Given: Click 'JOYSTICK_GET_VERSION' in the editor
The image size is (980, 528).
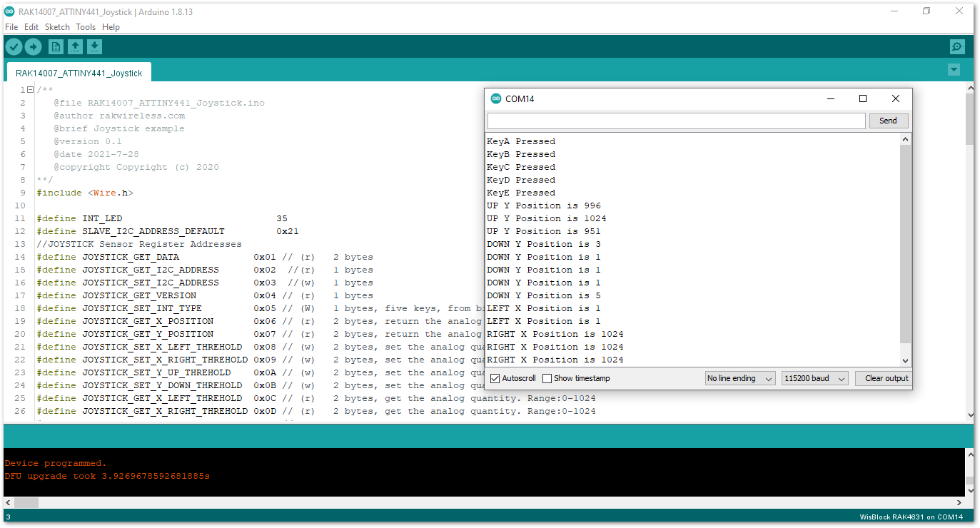Looking at the screenshot, I should [139, 295].
